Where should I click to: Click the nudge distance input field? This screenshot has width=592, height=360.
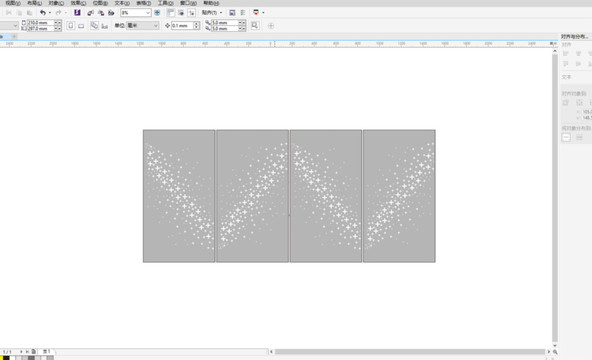[x=182, y=26]
